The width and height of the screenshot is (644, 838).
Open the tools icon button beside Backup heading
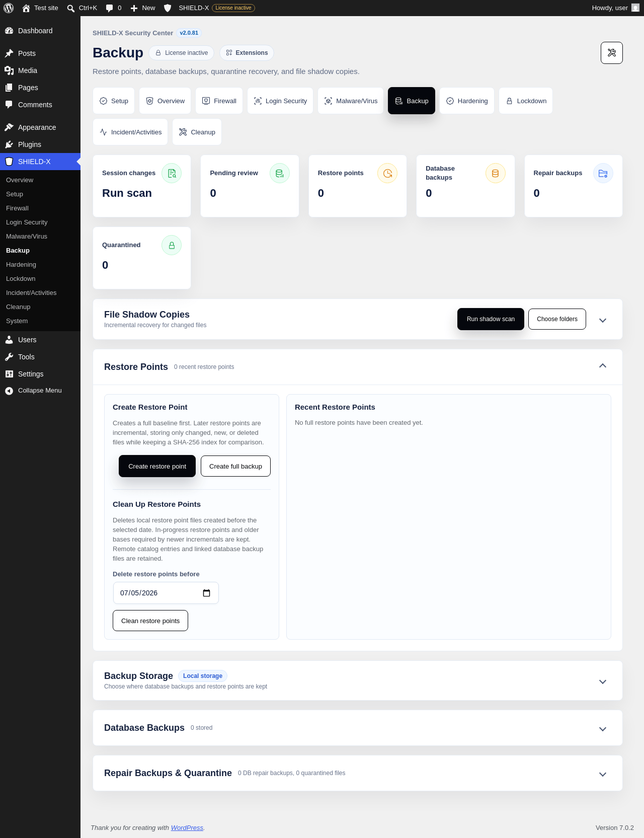tap(612, 53)
